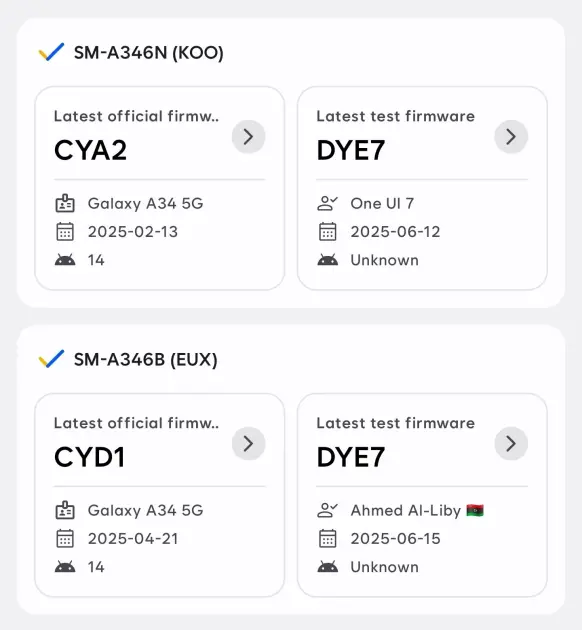Screen dimensions: 582x630
Task: Click the Android icon in the CYD1 card
Action: (65, 567)
